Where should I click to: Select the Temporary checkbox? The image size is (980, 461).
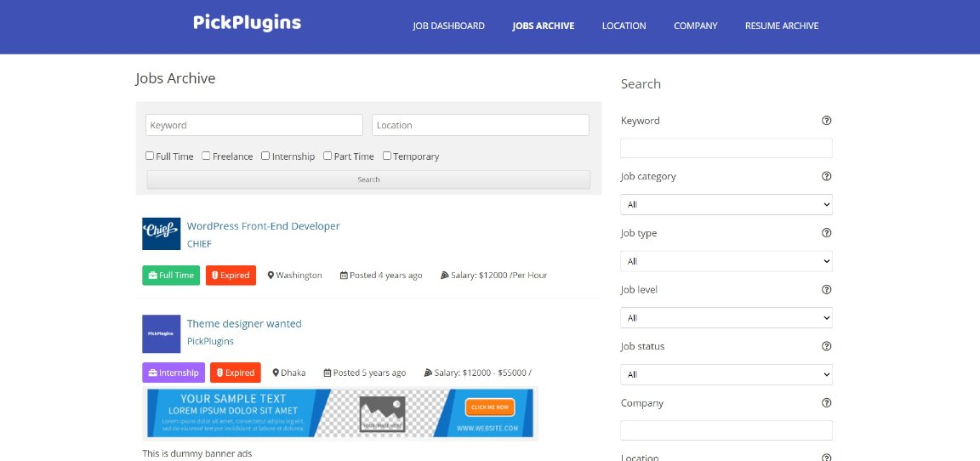[387, 157]
